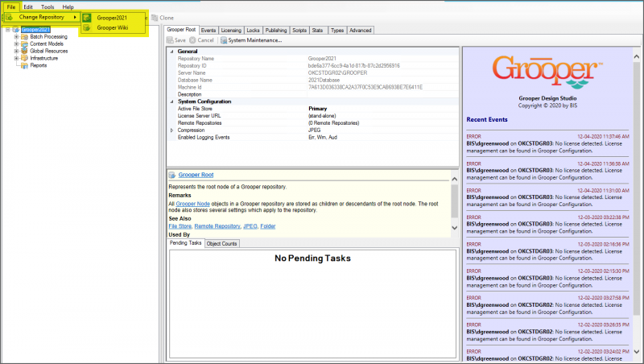The image size is (644, 364).
Task: Choose Grooper2021 repository in submenu
Action: pos(112,18)
